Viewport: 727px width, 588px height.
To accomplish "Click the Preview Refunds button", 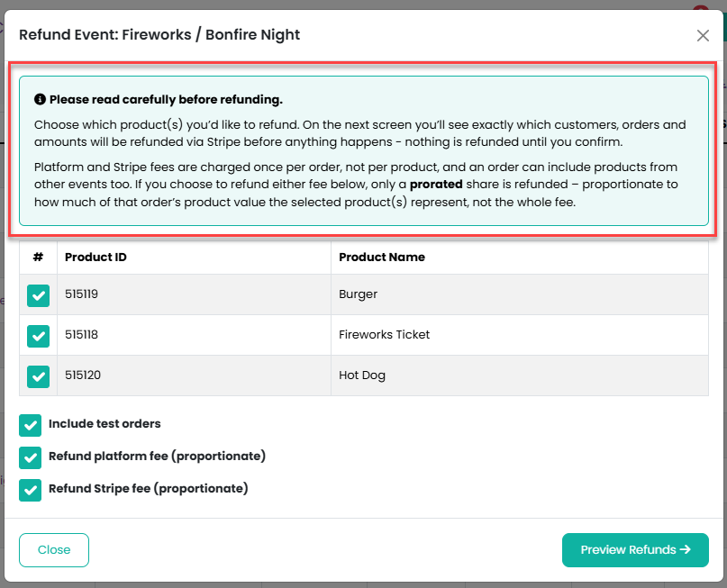I will point(635,549).
